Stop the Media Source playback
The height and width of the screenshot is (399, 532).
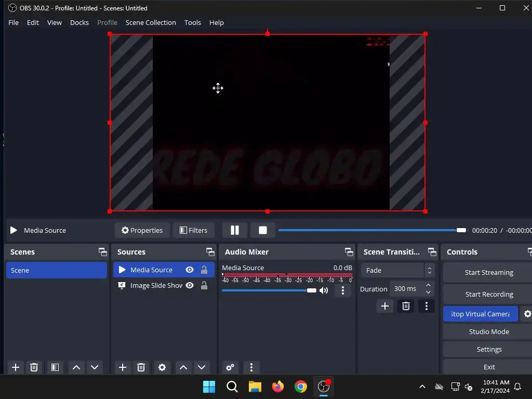pos(262,230)
